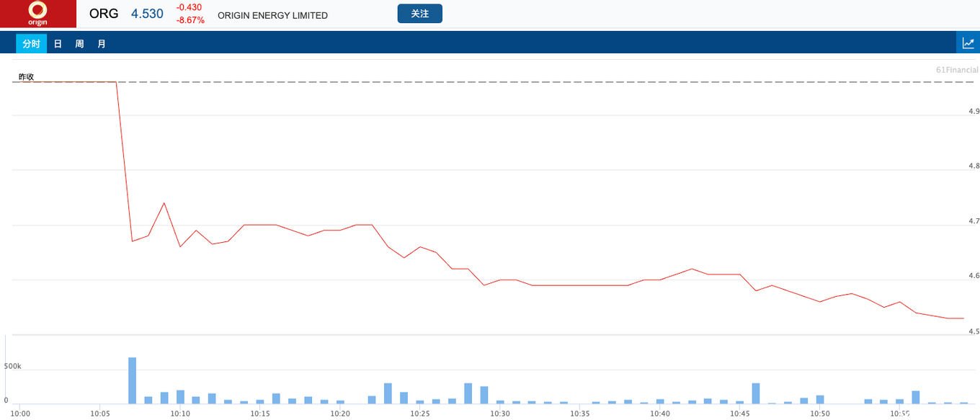This screenshot has width=980, height=420.
Task: Switch to the 日 daily chart tab
Action: (58, 44)
